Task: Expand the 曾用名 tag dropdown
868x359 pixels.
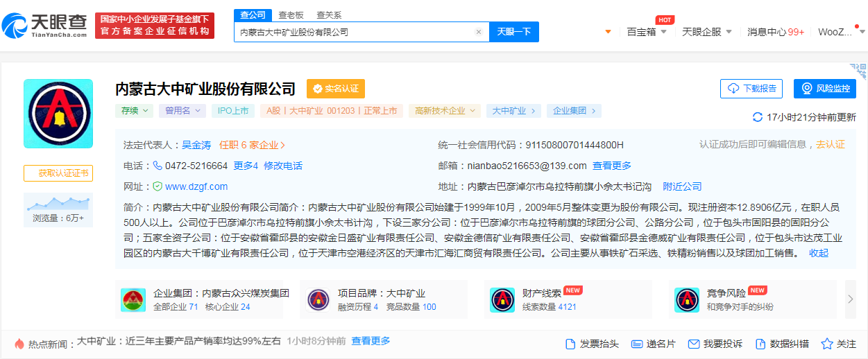Action: coord(182,111)
